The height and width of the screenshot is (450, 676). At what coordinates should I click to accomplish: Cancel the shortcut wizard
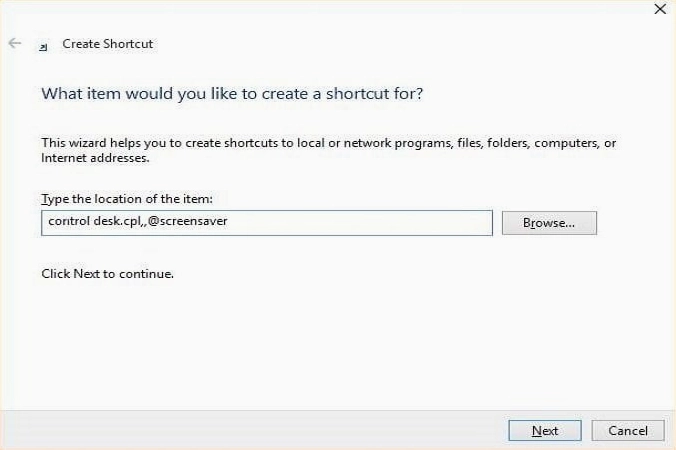(627, 430)
